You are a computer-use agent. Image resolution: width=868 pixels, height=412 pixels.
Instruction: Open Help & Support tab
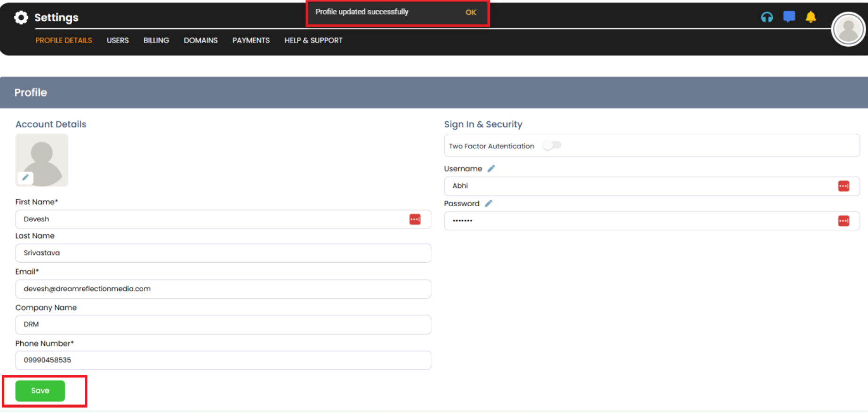313,40
